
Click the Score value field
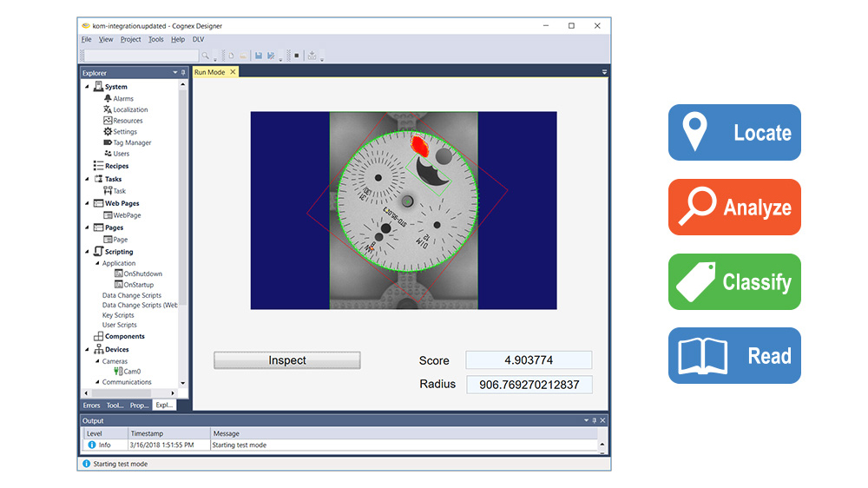[529, 360]
